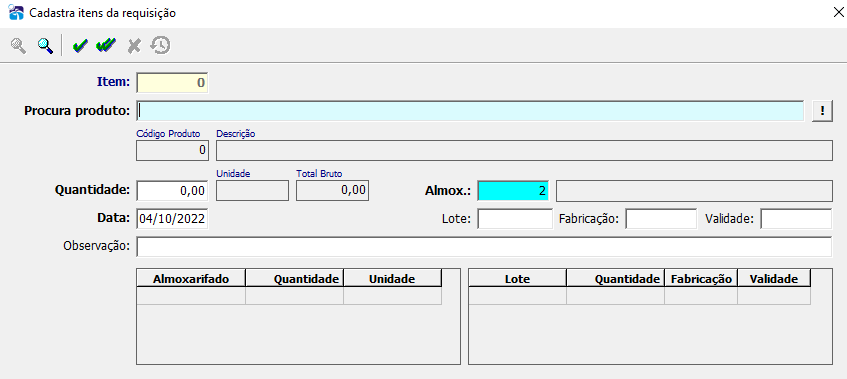The height and width of the screenshot is (379, 847).
Task: Click the Item number field
Action: 172,83
